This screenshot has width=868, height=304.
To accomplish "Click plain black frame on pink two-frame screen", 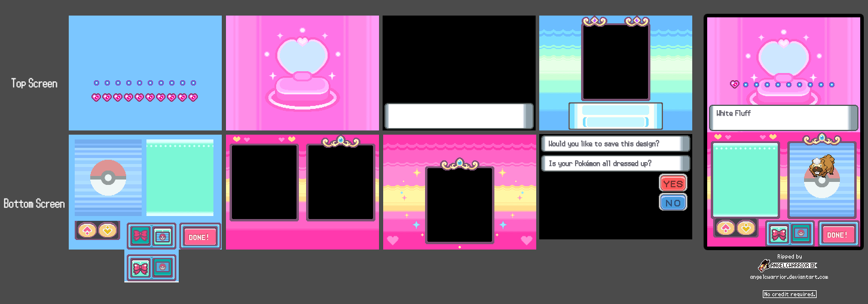I will (264, 183).
